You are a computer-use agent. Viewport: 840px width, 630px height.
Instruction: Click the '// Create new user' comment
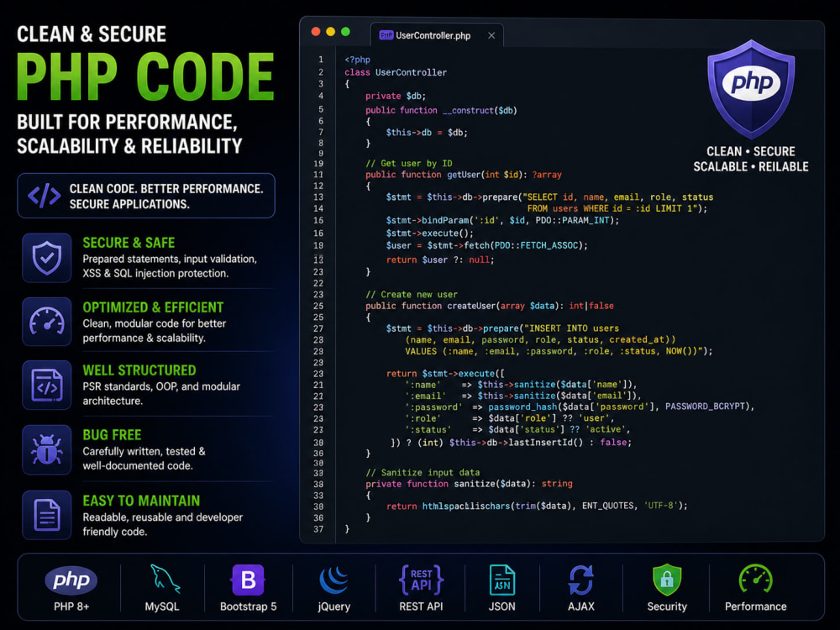pos(412,295)
